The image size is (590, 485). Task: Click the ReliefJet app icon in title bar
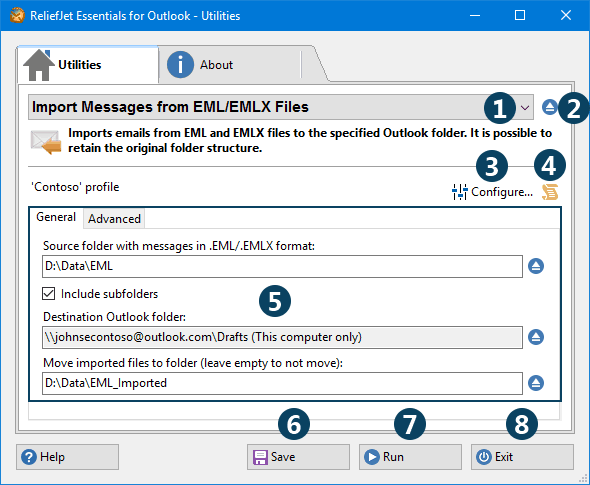coord(17,15)
